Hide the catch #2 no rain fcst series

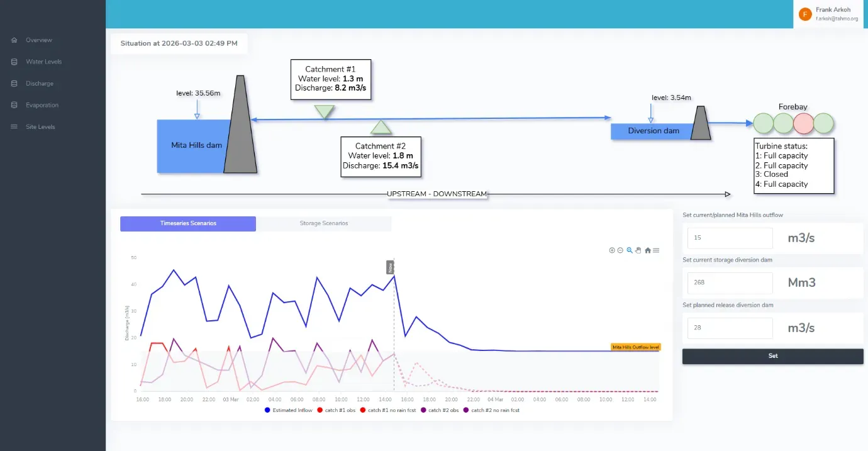(x=491, y=410)
